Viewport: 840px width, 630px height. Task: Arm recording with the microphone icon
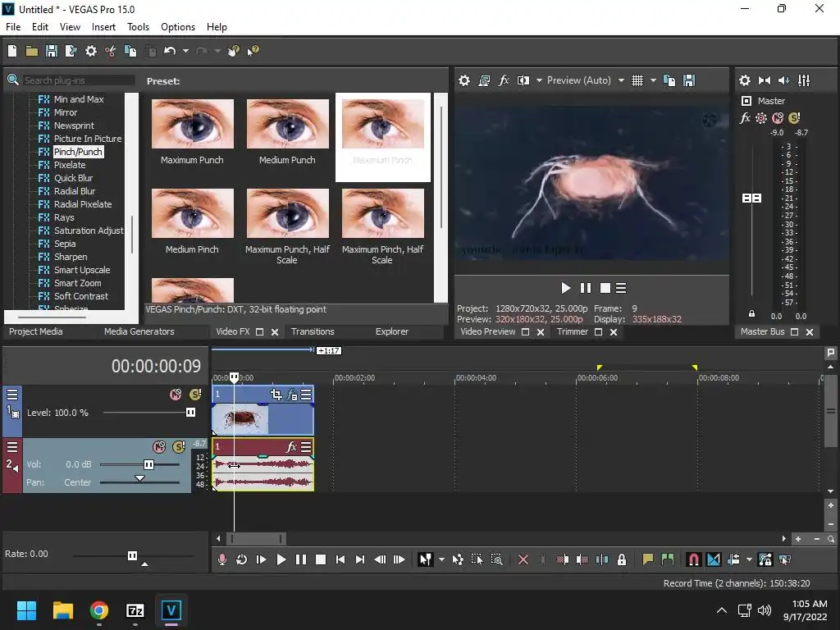[222, 559]
